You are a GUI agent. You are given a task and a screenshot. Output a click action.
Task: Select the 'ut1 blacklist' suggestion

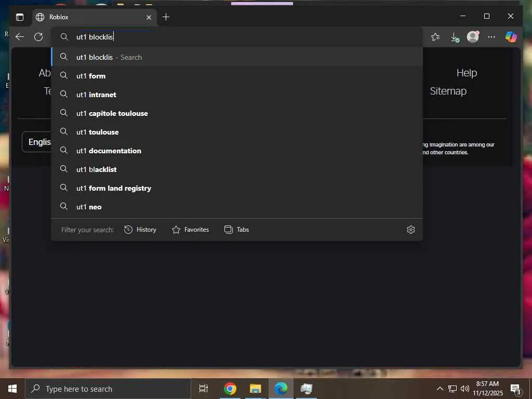click(x=237, y=169)
